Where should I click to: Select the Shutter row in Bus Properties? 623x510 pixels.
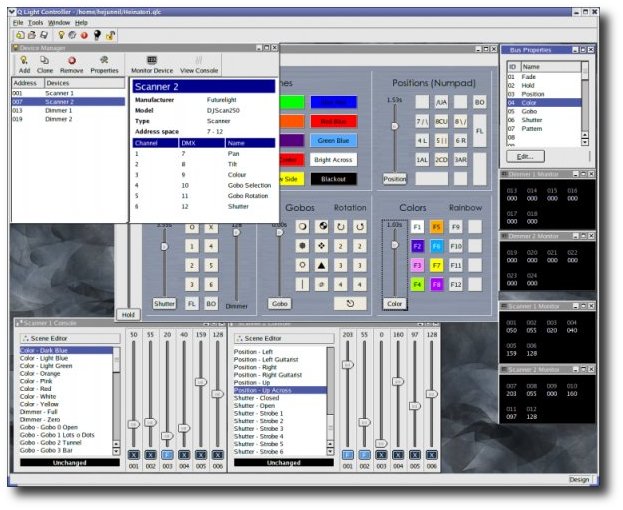coord(544,120)
